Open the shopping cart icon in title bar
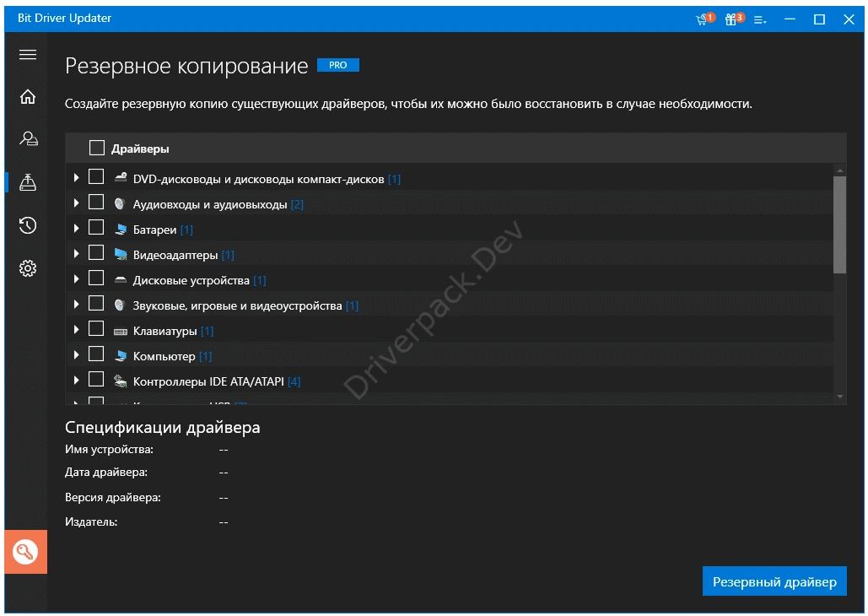The width and height of the screenshot is (868, 616). pyautogui.click(x=704, y=19)
